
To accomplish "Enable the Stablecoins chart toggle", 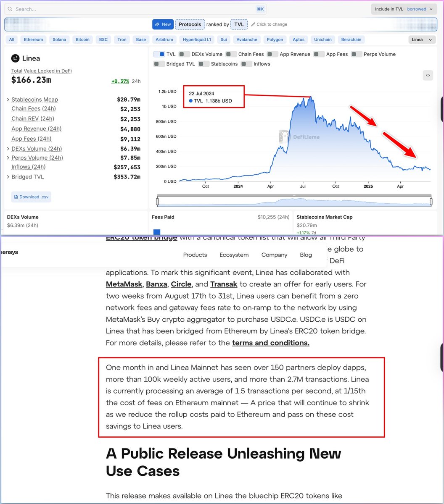I will [204, 64].
